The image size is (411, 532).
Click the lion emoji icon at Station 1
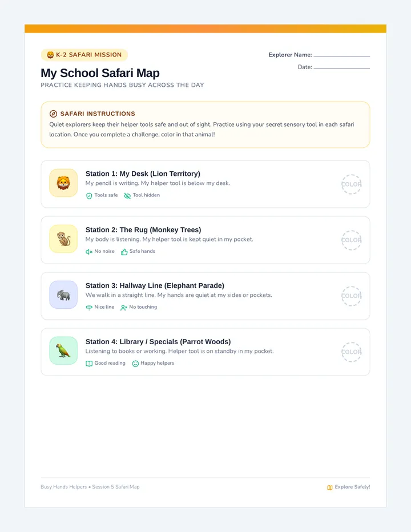pos(63,183)
